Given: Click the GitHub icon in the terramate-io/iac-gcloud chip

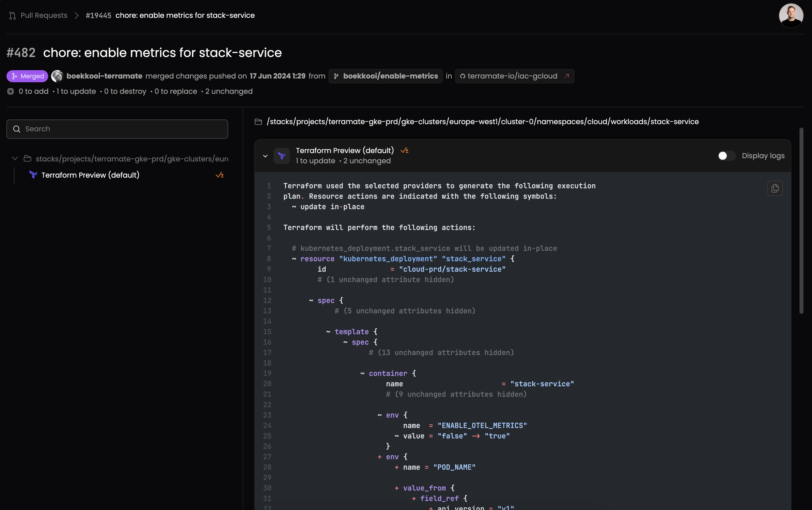Looking at the screenshot, I should (x=463, y=76).
